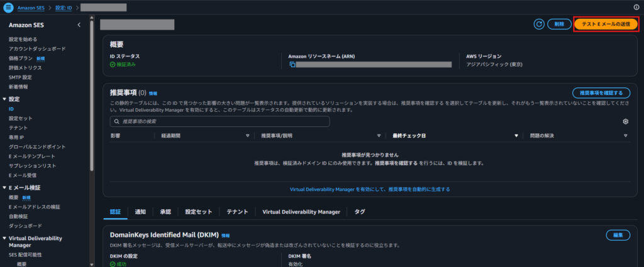Image resolution: width=644 pixels, height=267 pixels.
Task: Click the Amazon SES sidebar title
Action: [26, 25]
